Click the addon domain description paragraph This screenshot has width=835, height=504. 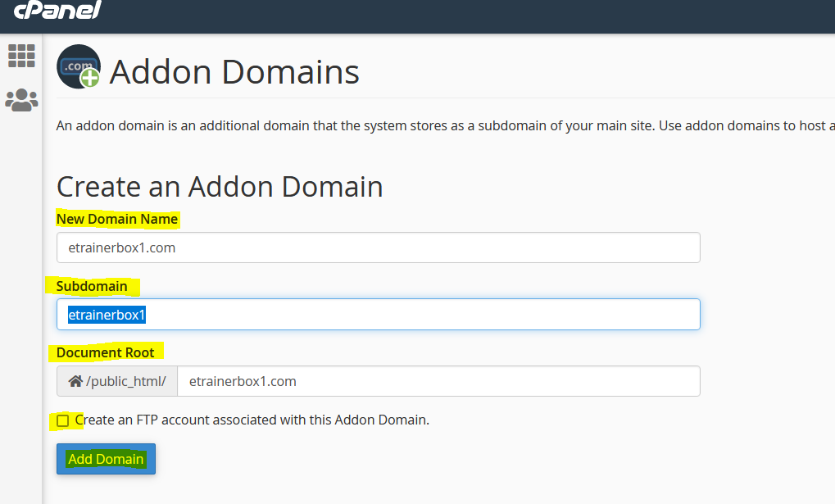pos(445,125)
